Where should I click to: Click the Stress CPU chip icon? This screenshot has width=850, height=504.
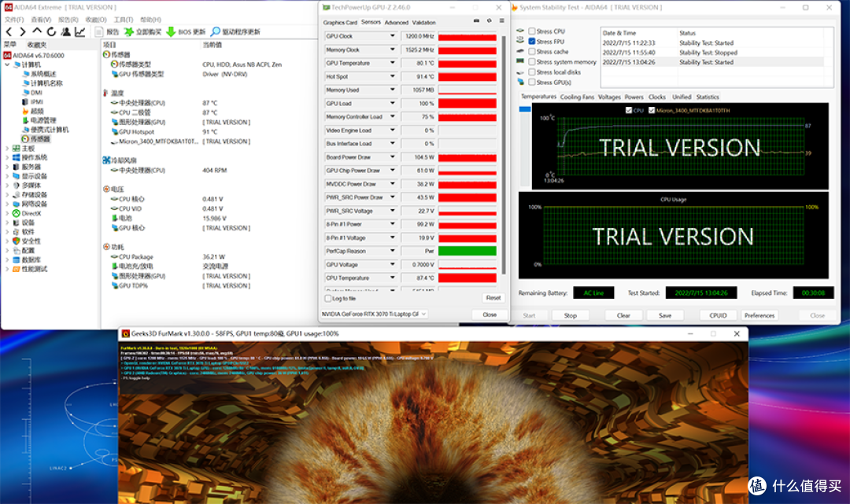(x=521, y=31)
